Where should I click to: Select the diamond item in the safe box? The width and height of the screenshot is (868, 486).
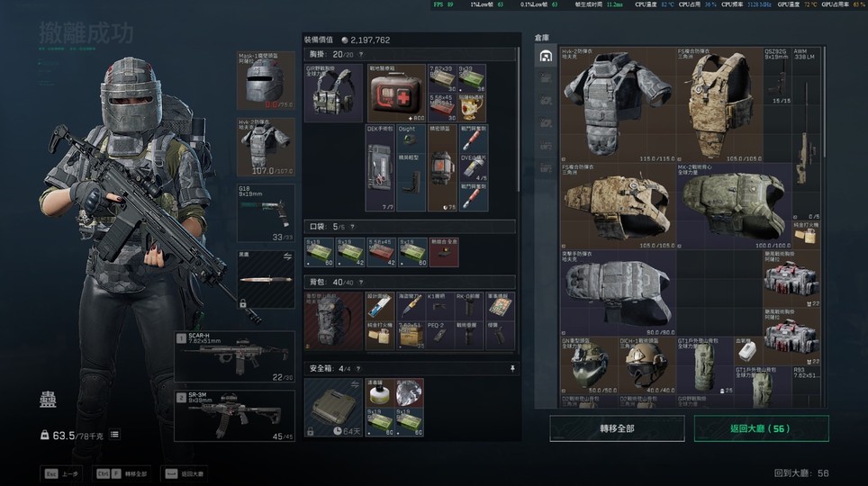[410, 392]
